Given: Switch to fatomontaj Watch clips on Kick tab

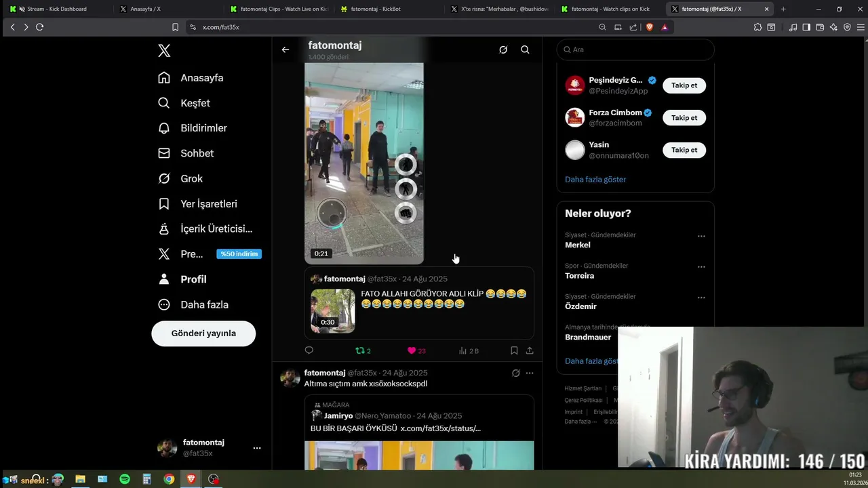Looking at the screenshot, I should [610, 9].
